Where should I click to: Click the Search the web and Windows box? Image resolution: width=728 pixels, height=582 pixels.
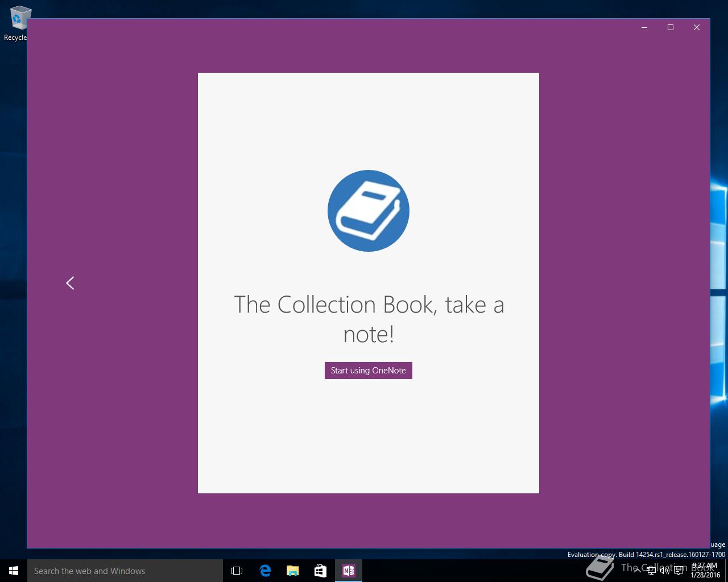click(x=125, y=571)
